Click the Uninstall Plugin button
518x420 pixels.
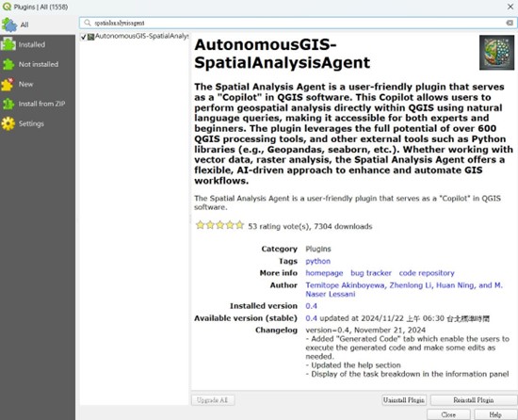tap(404, 400)
